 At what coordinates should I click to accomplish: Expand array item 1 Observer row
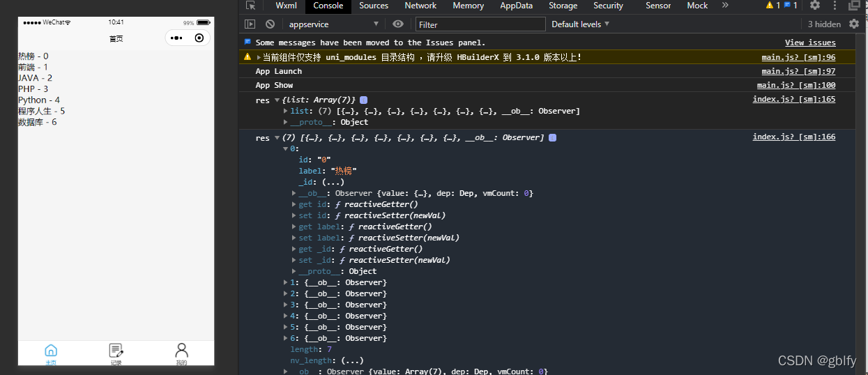coord(286,282)
